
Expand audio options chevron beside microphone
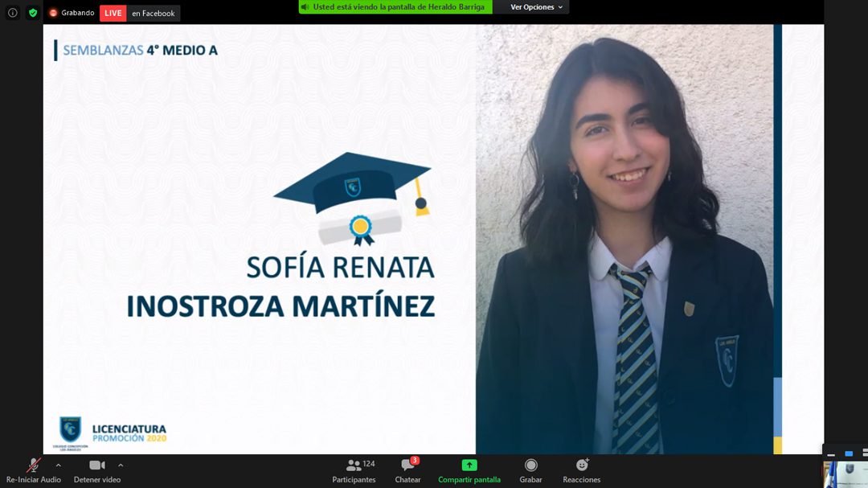pyautogui.click(x=58, y=465)
